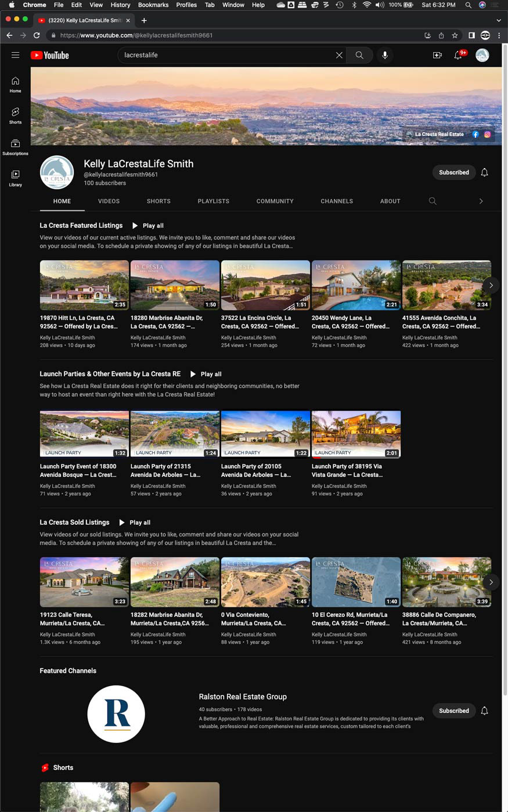This screenshot has width=508, height=812.
Task: Open 37522 La Encina Circle video title
Action: (x=260, y=322)
